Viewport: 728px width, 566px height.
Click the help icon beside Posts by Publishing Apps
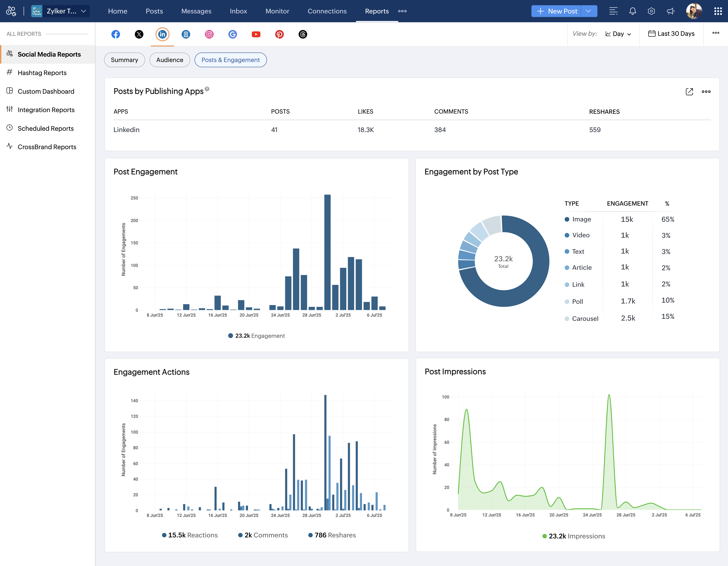click(207, 89)
